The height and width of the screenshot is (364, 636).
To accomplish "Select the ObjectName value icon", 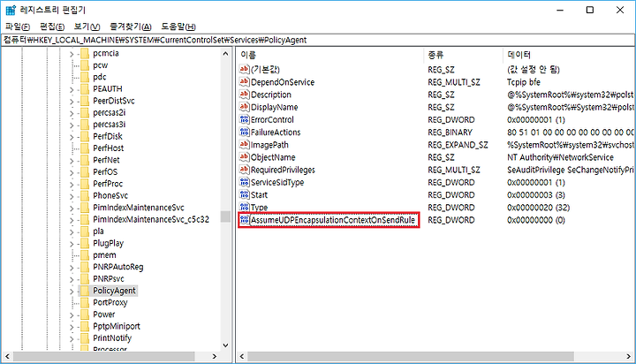I will 244,157.
